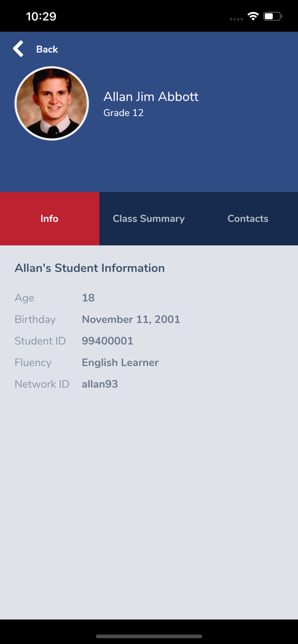Tap the Birthday field label
The image size is (298, 644).
35,319
